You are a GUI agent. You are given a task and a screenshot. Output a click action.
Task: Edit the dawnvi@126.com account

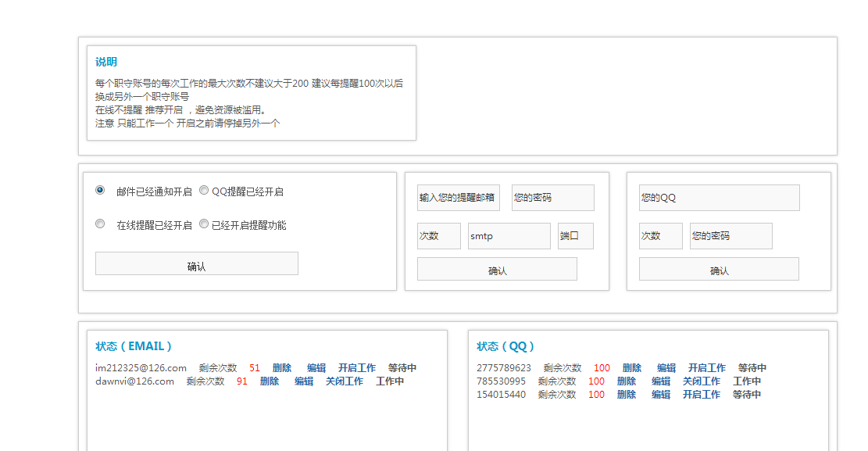click(304, 381)
